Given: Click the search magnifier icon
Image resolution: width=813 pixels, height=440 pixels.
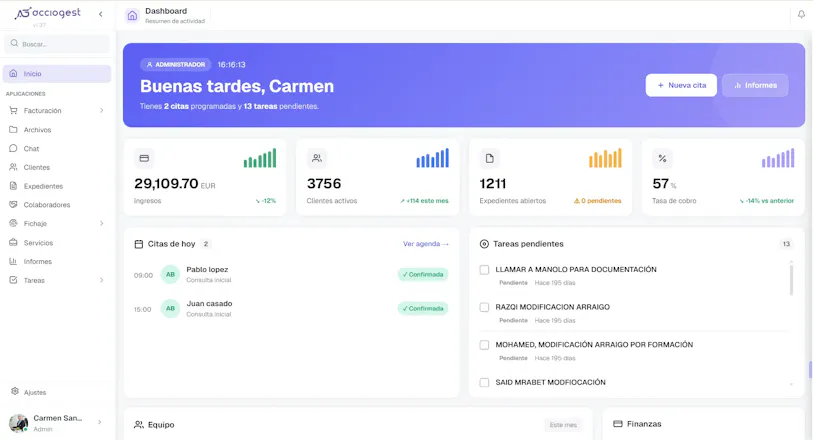Looking at the screenshot, I should (15, 44).
